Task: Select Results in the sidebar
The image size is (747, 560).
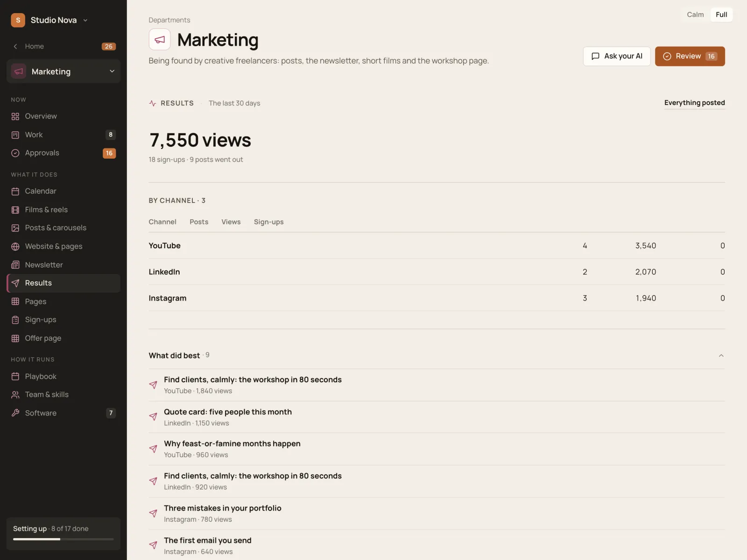Action: (63, 283)
